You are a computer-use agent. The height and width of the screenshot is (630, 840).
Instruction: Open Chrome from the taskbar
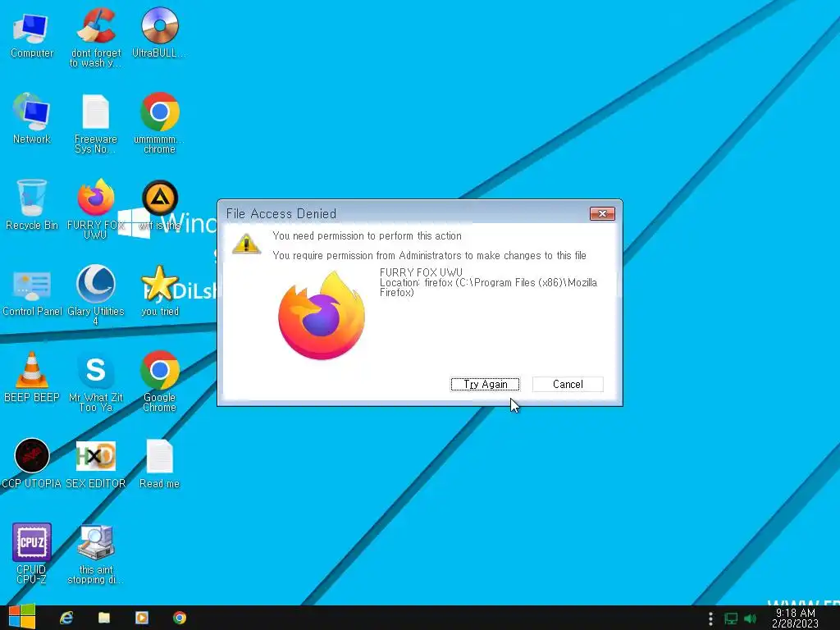click(180, 618)
